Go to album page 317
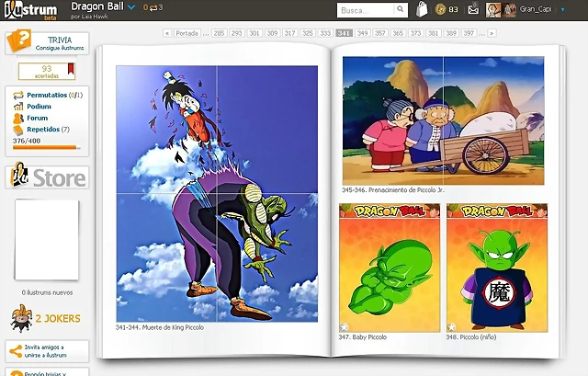Image resolution: width=588 pixels, height=376 pixels. (289, 33)
